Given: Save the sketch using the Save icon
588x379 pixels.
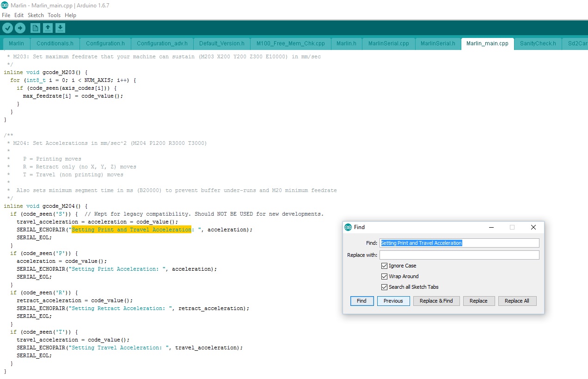Looking at the screenshot, I should coord(60,28).
